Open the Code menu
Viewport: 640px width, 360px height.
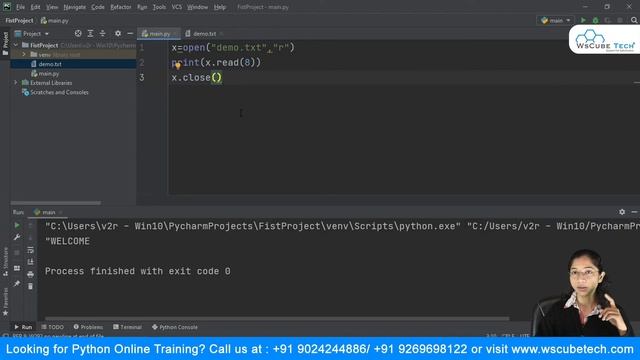98,7
